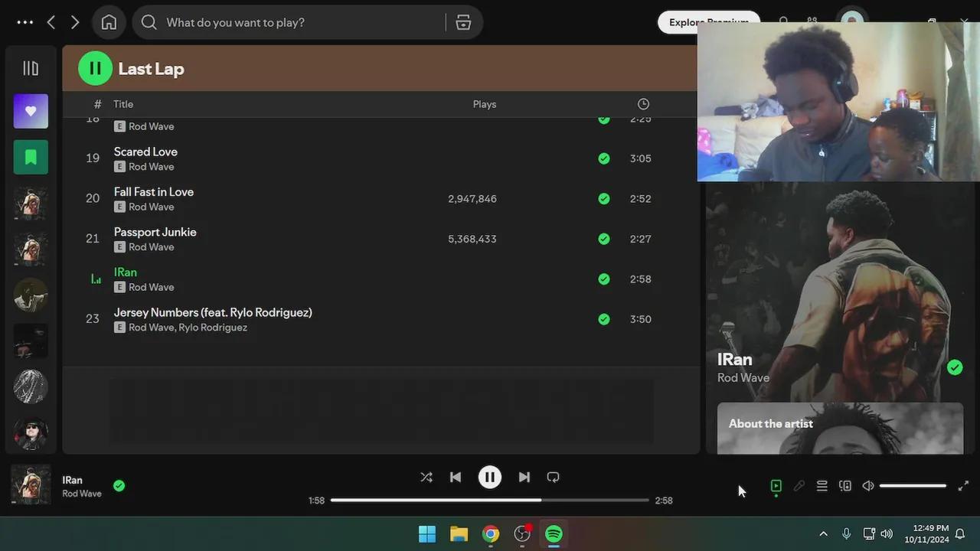This screenshot has width=980, height=551.
Task: Open the Lyrics panel
Action: [x=799, y=486]
